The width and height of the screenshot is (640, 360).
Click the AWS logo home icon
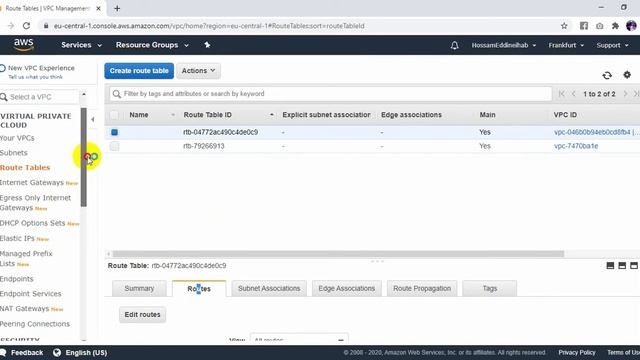24,45
